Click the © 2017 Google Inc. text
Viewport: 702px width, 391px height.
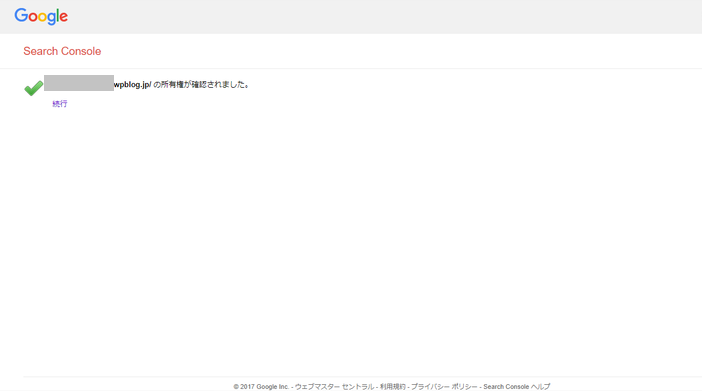261,387
